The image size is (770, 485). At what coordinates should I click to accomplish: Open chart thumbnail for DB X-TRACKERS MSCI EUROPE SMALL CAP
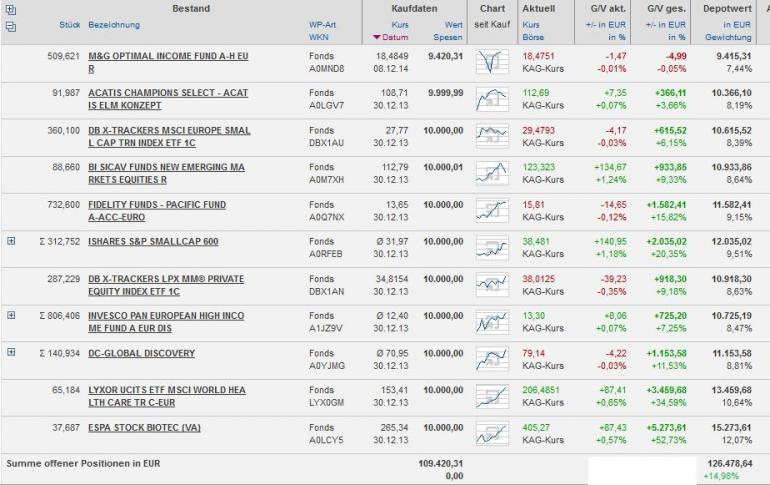[x=492, y=136]
